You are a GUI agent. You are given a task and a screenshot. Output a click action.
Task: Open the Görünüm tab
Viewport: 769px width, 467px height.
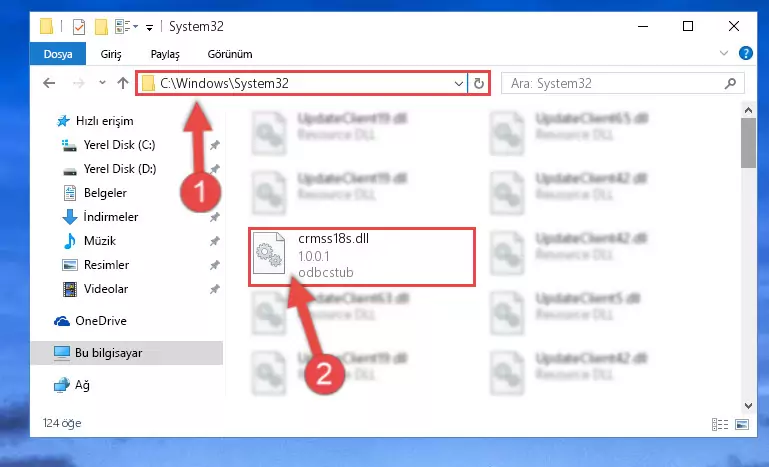[x=230, y=54]
